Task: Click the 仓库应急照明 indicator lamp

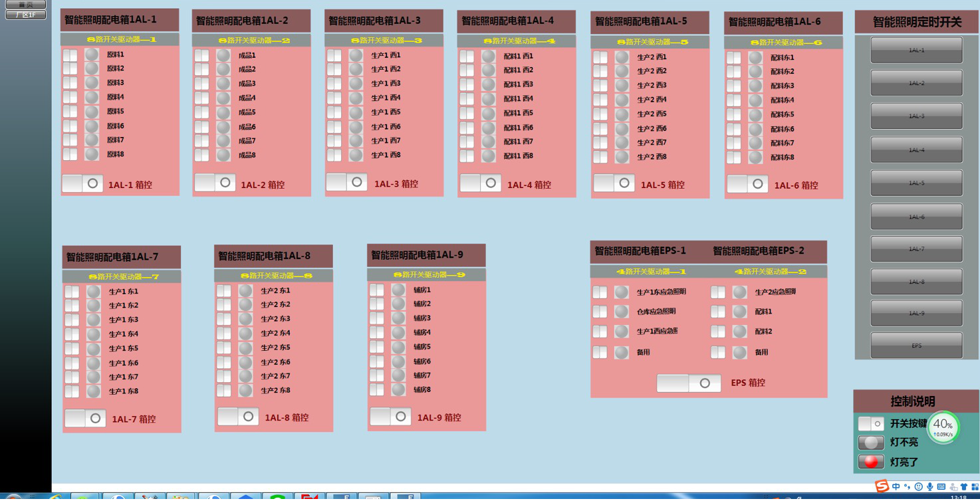Action: 622,312
